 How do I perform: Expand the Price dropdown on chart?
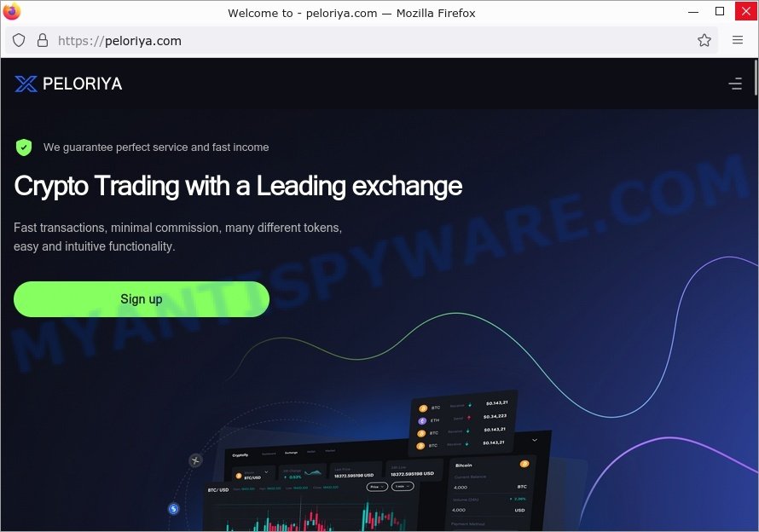click(377, 487)
